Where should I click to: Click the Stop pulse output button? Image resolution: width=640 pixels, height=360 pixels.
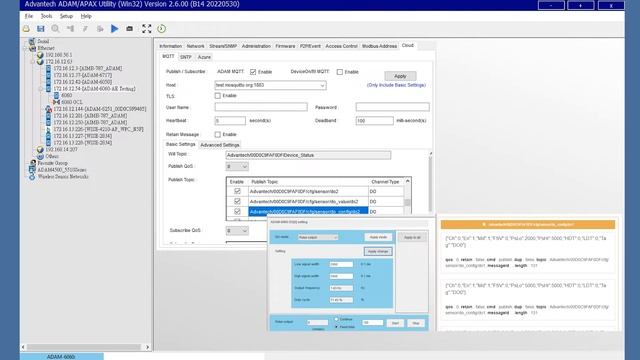tap(416, 323)
